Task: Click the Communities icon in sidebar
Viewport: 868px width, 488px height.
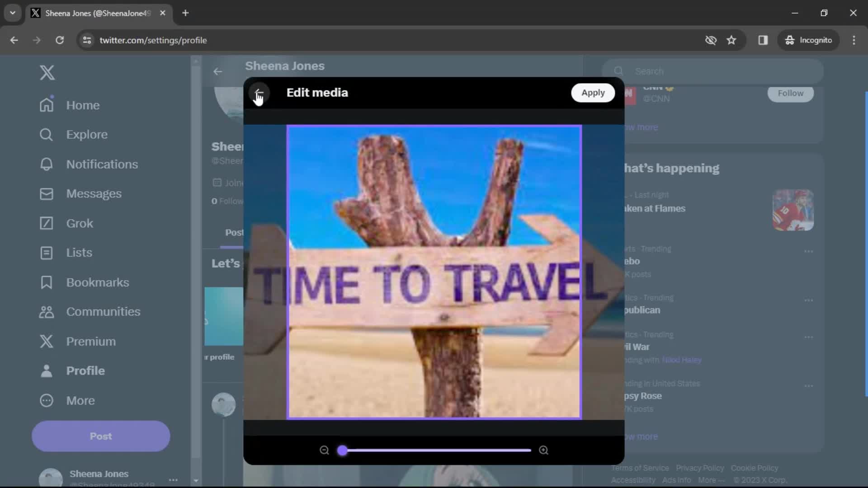Action: pos(47,311)
